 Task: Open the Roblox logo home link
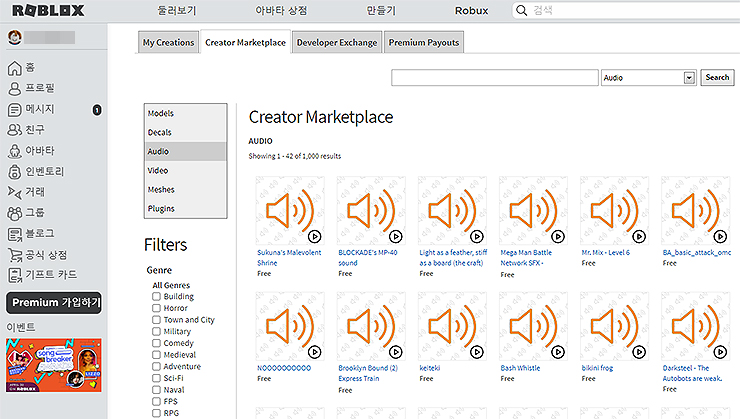tap(48, 10)
